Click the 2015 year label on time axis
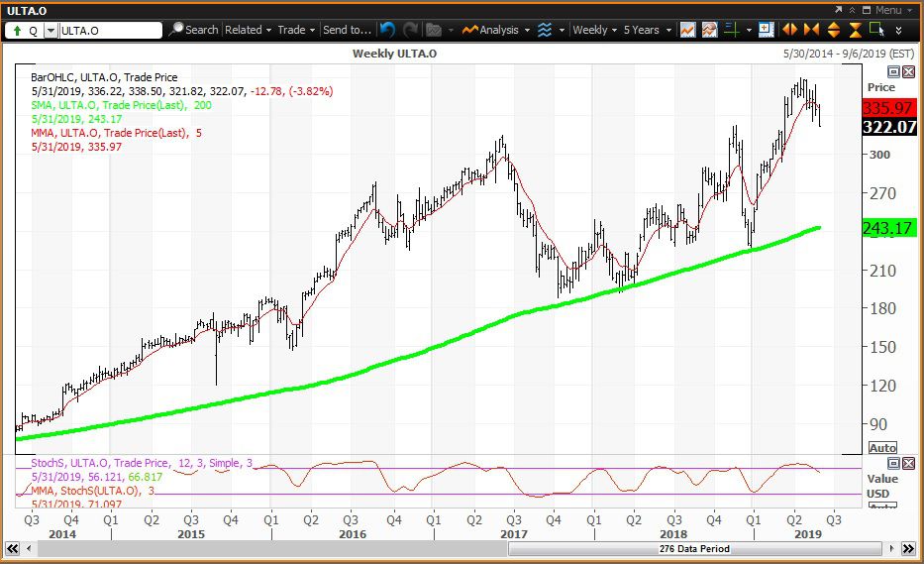This screenshot has width=924, height=564. pos(191,534)
